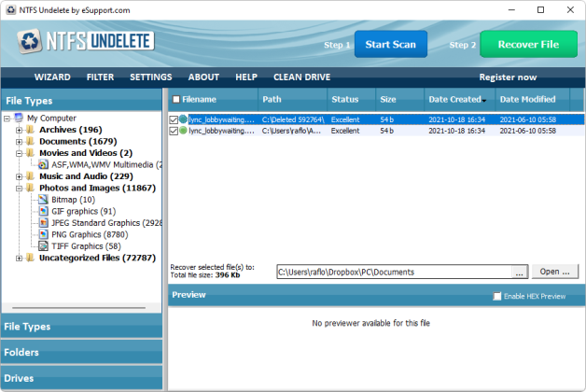This screenshot has width=586, height=392.
Task: Sort by the Path column header
Action: pos(292,100)
